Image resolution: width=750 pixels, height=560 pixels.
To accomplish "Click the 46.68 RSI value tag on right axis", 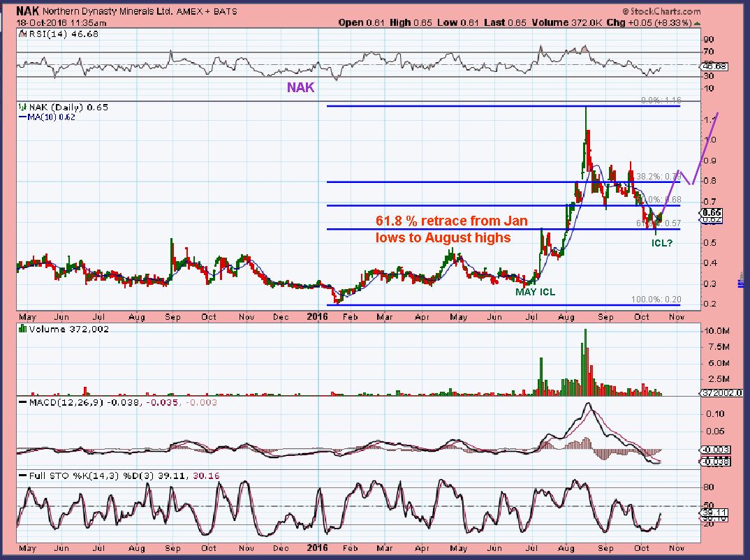I will point(716,66).
